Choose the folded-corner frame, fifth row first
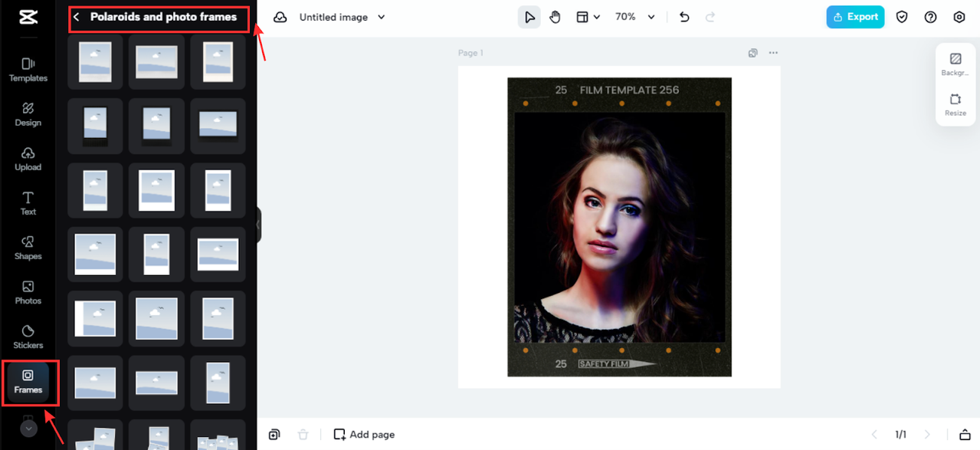Viewport: 980px width, 450px height. [95, 319]
